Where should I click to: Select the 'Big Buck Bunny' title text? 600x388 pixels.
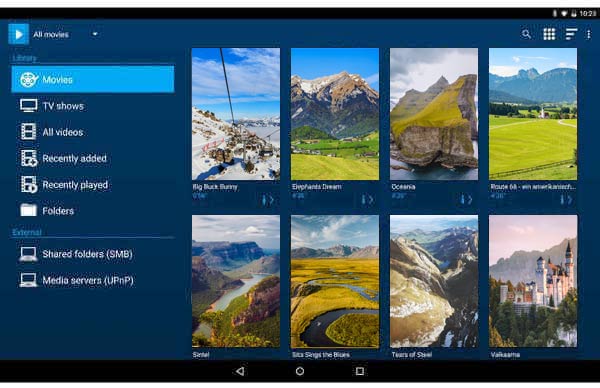point(215,187)
